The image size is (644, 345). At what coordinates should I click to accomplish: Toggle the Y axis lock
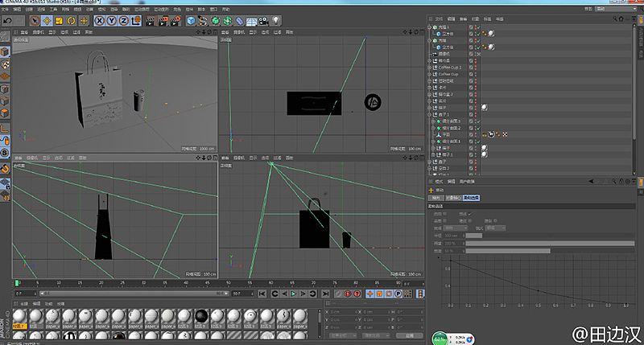(x=111, y=21)
